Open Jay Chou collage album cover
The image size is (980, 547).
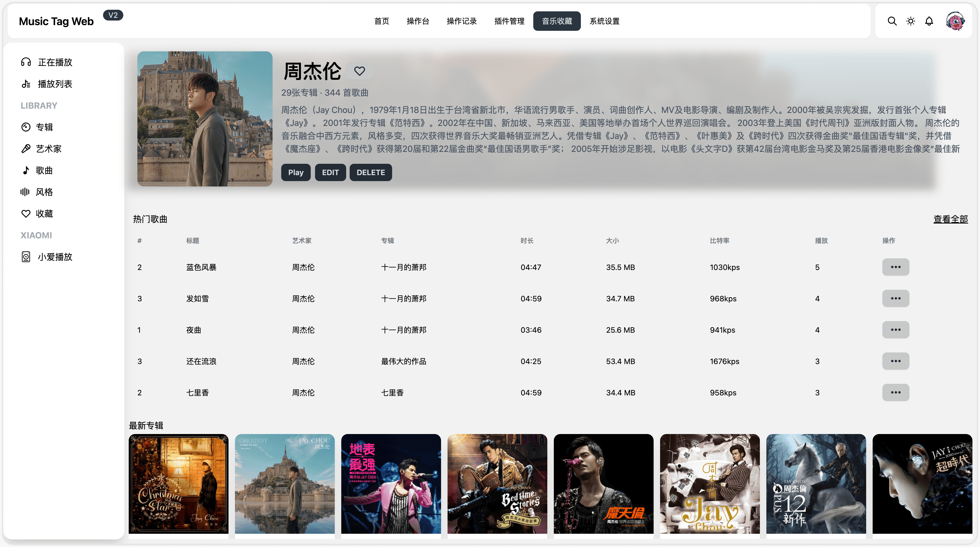point(710,484)
